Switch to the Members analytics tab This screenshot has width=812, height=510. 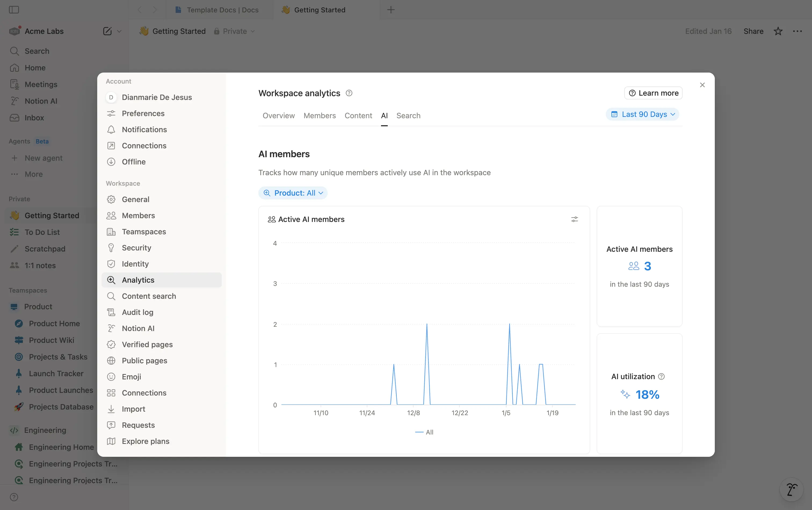[319, 115]
